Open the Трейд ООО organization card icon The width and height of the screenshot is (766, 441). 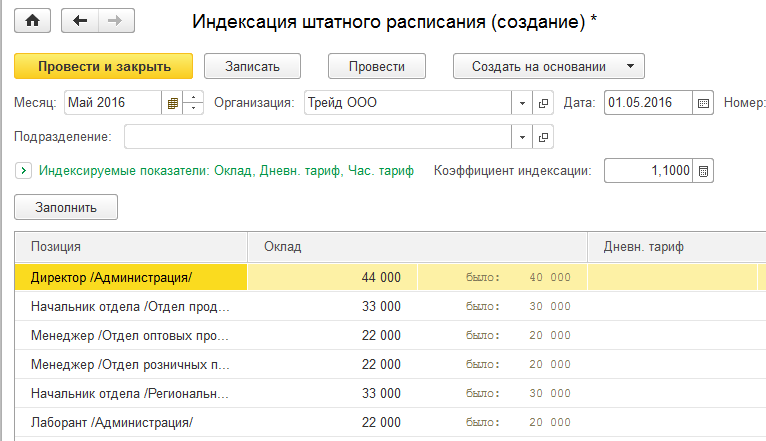click(x=545, y=103)
